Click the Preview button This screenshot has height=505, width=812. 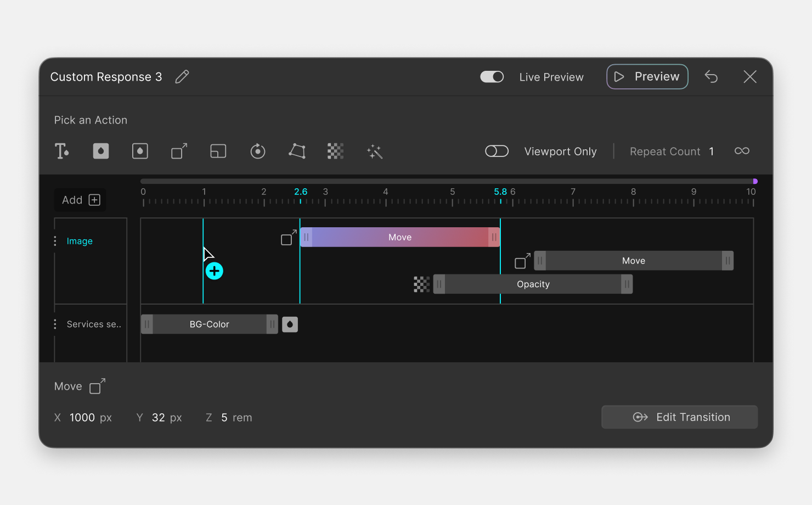pos(647,77)
